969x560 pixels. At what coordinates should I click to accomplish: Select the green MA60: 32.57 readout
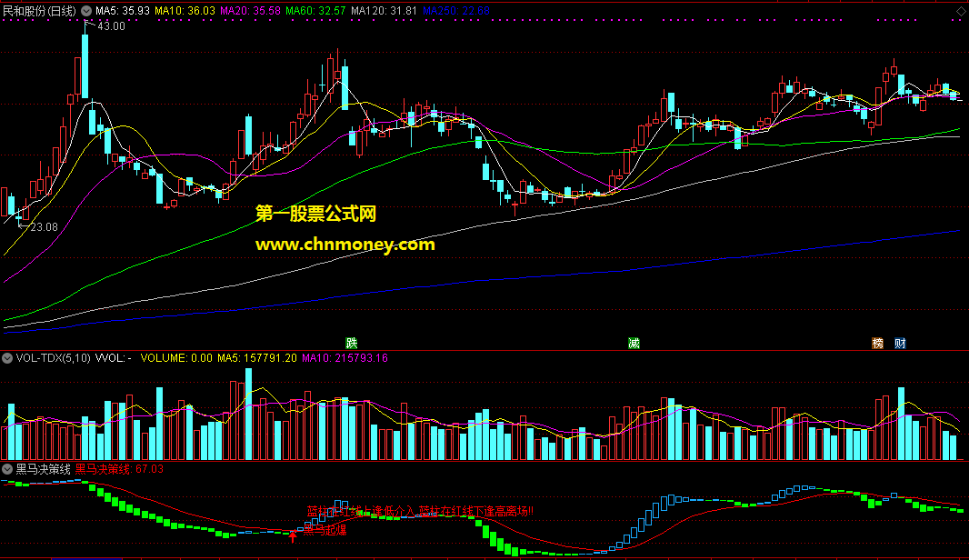(315, 11)
